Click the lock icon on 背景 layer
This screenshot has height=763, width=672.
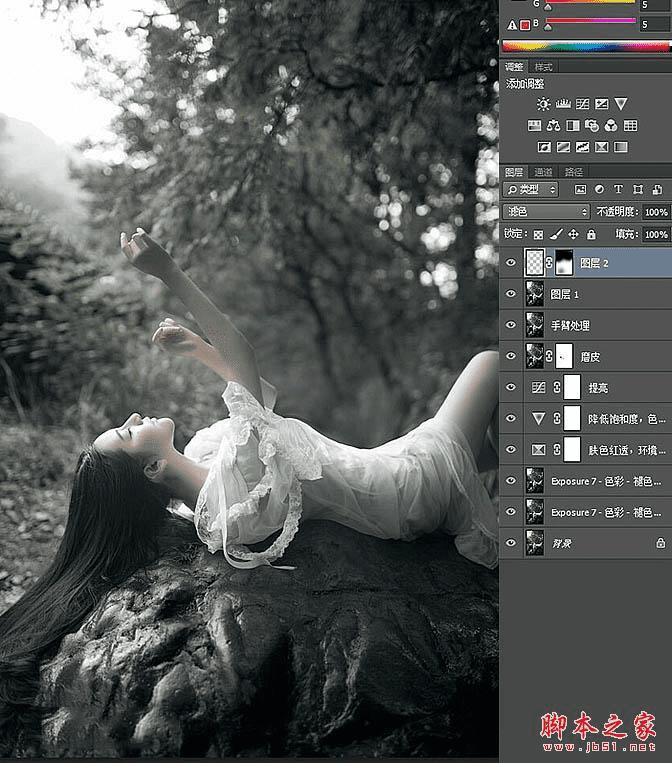[660, 543]
